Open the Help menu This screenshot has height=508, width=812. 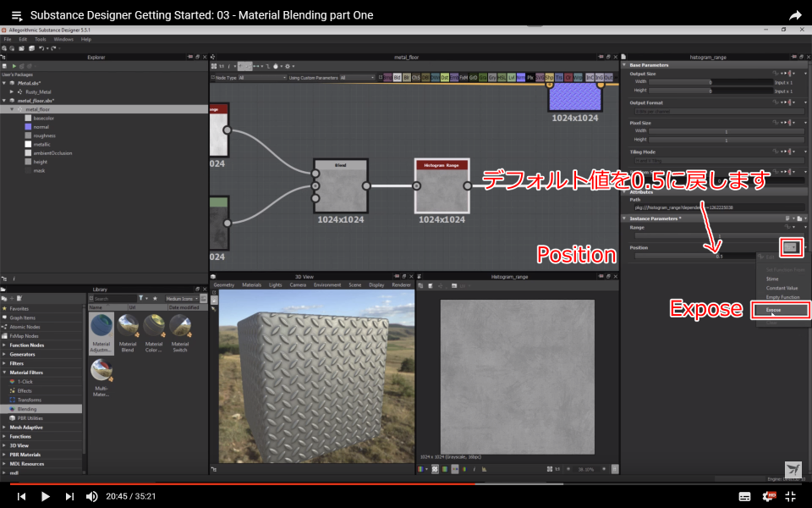[x=86, y=40]
